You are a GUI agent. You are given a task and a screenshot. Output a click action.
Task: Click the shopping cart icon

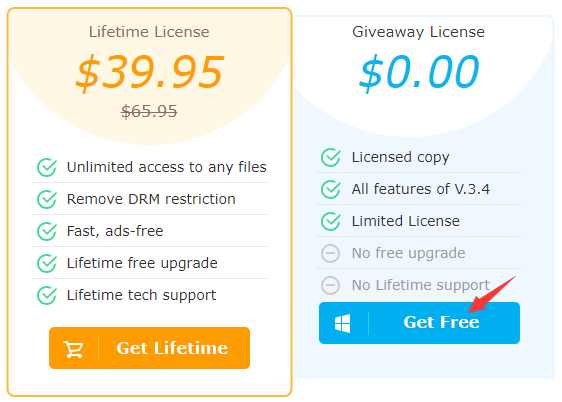point(73,349)
